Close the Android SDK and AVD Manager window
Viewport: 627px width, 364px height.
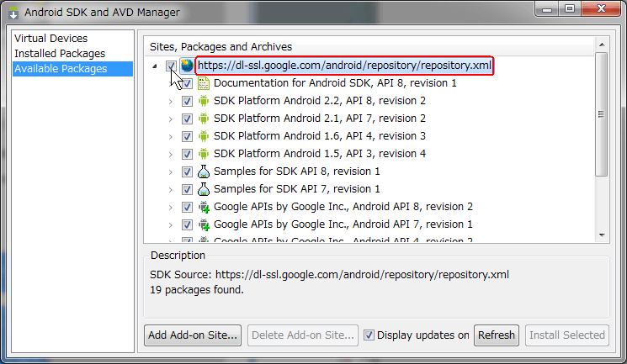[601, 8]
